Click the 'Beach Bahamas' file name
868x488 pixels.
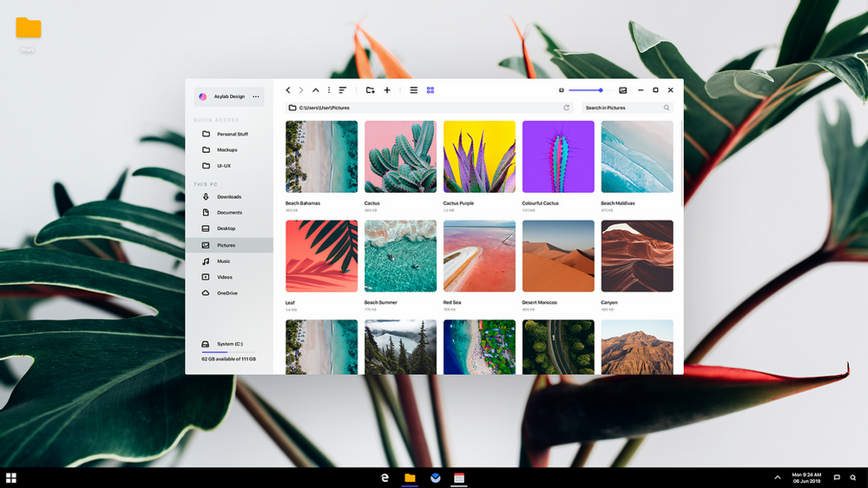coord(303,203)
